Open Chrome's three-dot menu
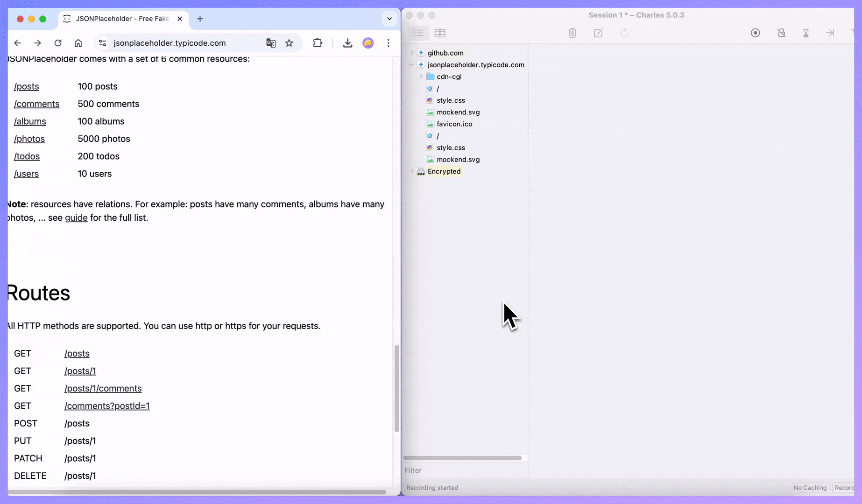862x504 pixels. tap(389, 43)
